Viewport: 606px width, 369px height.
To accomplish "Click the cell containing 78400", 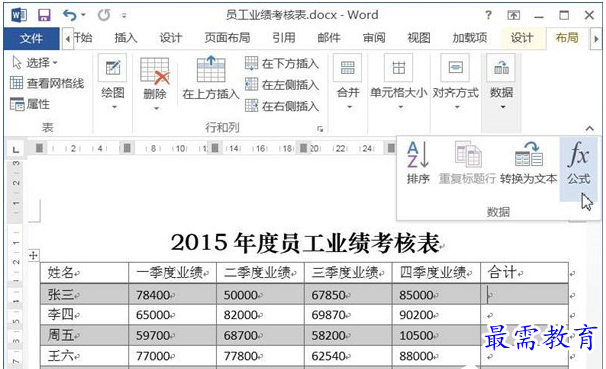I will coord(172,294).
